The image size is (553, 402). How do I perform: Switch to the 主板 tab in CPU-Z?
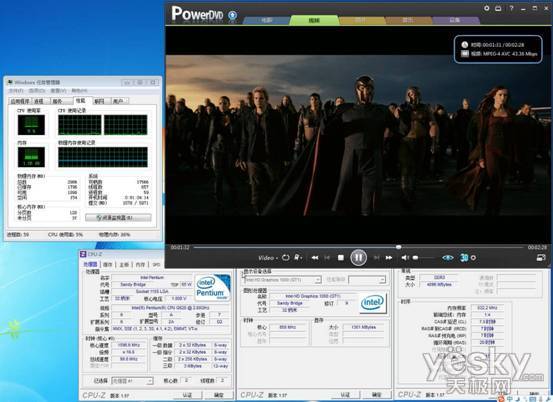(124, 264)
